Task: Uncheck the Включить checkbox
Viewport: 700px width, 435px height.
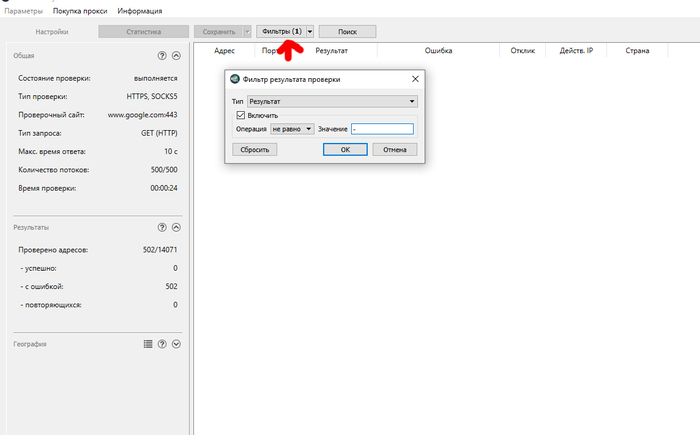Action: click(x=238, y=115)
